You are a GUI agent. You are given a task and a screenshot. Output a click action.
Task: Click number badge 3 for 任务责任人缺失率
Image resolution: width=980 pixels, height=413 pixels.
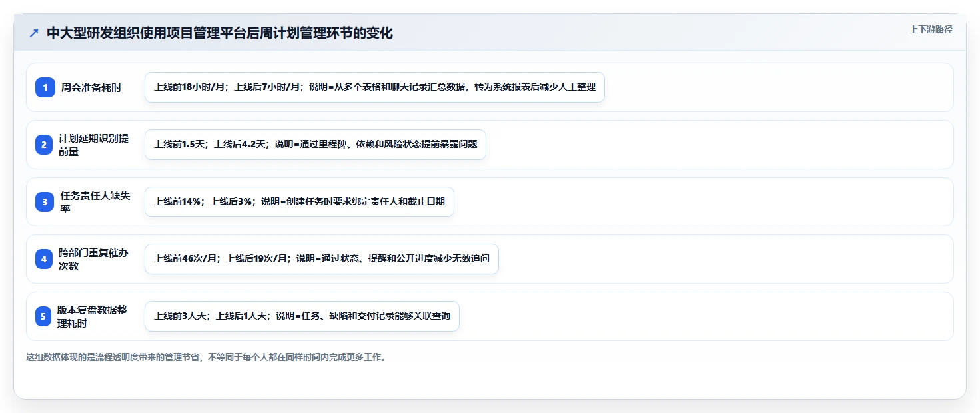(x=45, y=202)
